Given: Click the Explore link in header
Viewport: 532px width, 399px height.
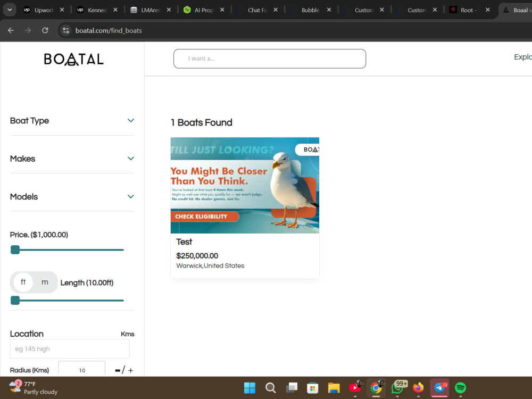Looking at the screenshot, I should [x=523, y=57].
